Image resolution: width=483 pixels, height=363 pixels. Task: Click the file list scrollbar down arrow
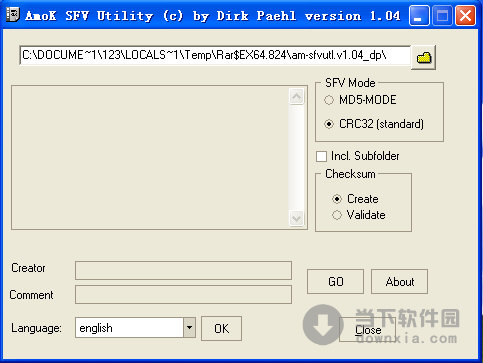296,218
